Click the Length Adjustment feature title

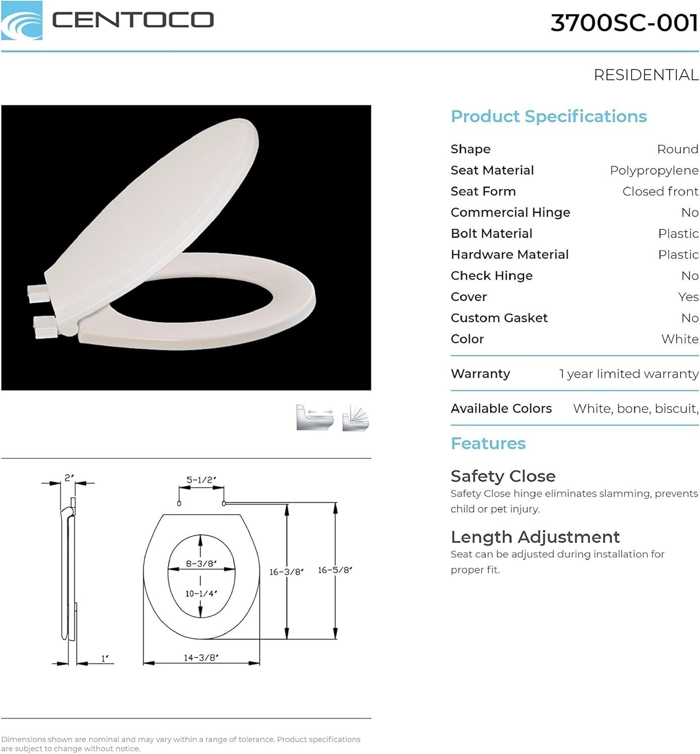point(535,537)
